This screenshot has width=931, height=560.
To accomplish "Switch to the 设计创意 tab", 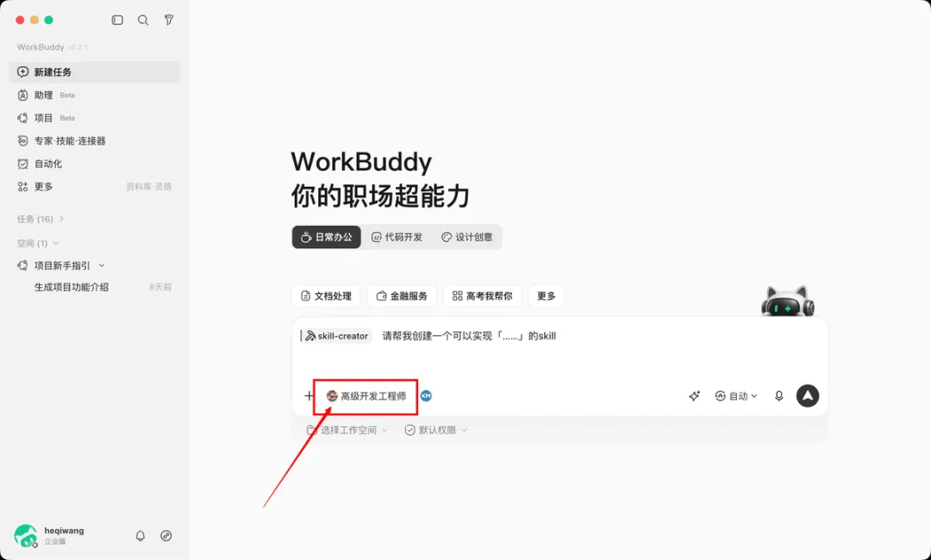I will click(466, 237).
